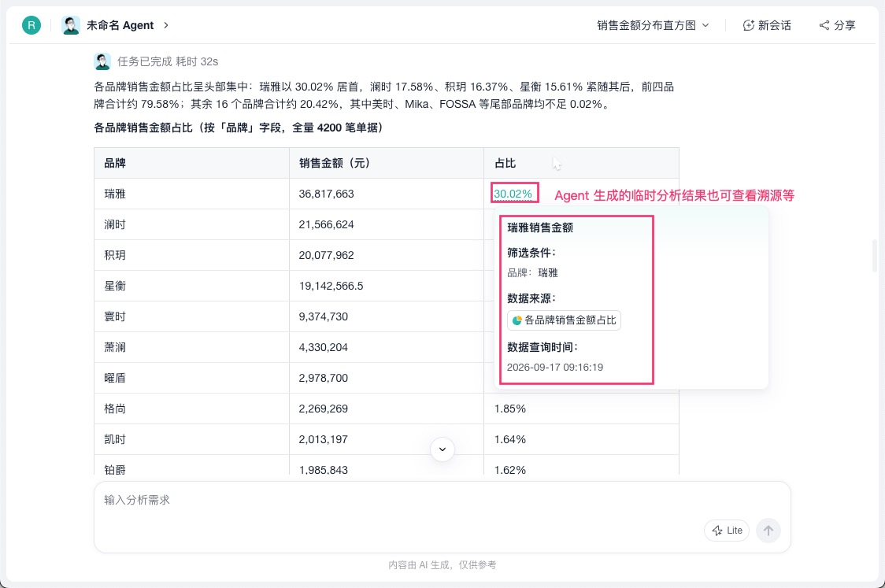This screenshot has height=588, width=885.
Task: Select the 星衡 brand cell
Action: (x=192, y=286)
